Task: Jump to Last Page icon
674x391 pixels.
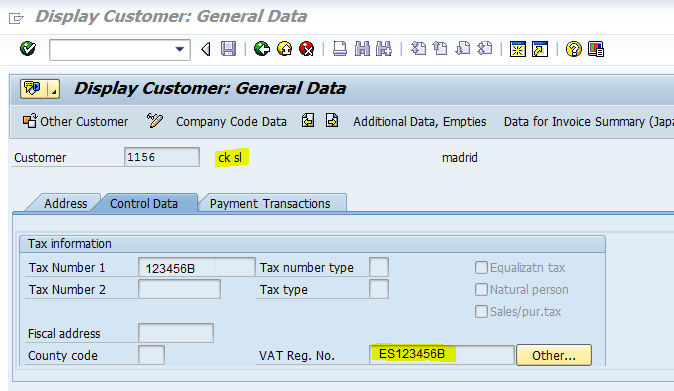Action: [485, 49]
